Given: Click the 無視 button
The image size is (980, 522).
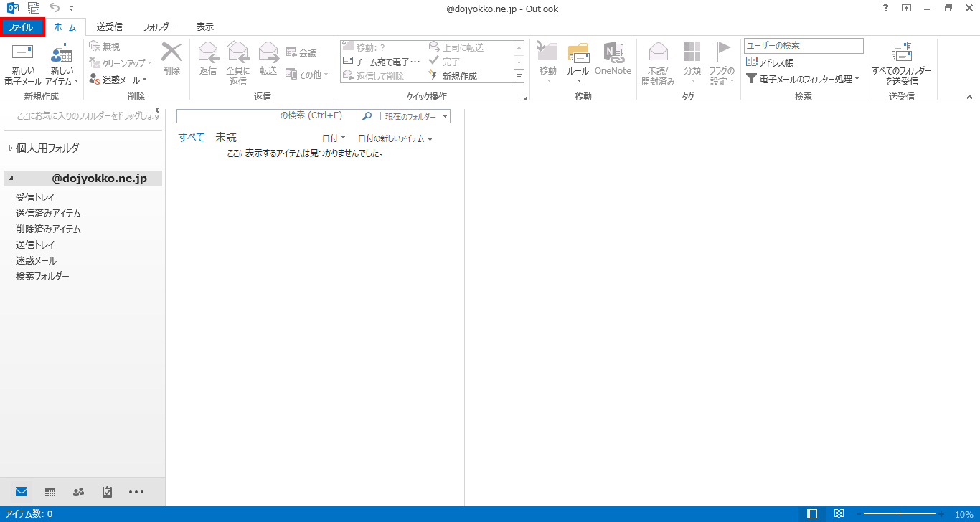Looking at the screenshot, I should (x=105, y=47).
